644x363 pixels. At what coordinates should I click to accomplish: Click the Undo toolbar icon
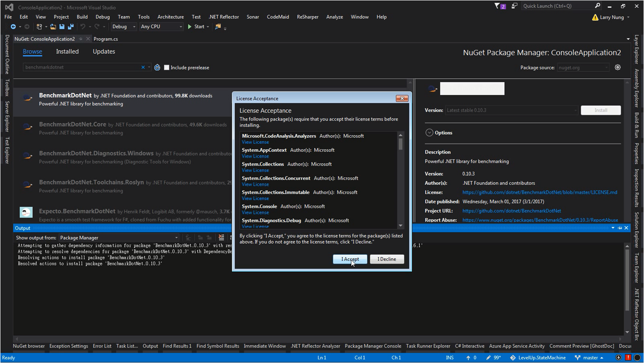[x=83, y=27]
